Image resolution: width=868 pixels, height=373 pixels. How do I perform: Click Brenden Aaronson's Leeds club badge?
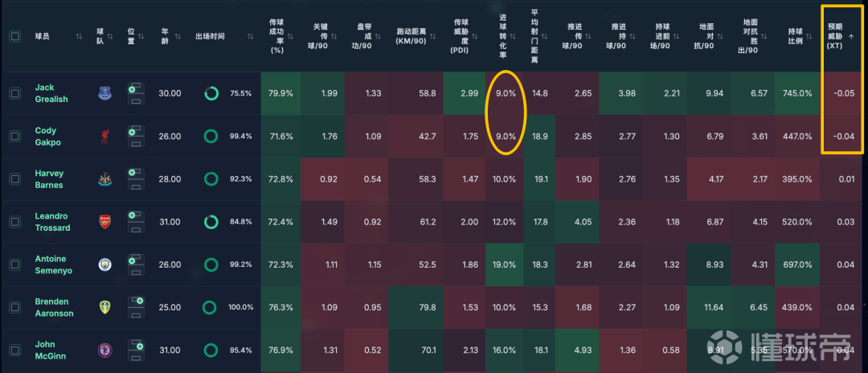tap(104, 307)
